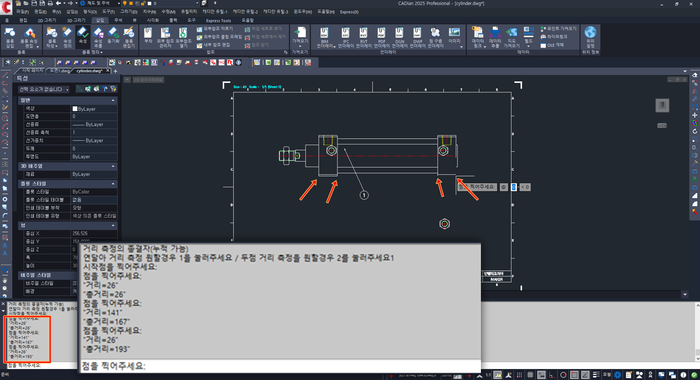Collapse the Plot Style properties section
The height and width of the screenshot is (380, 700).
pos(113,184)
